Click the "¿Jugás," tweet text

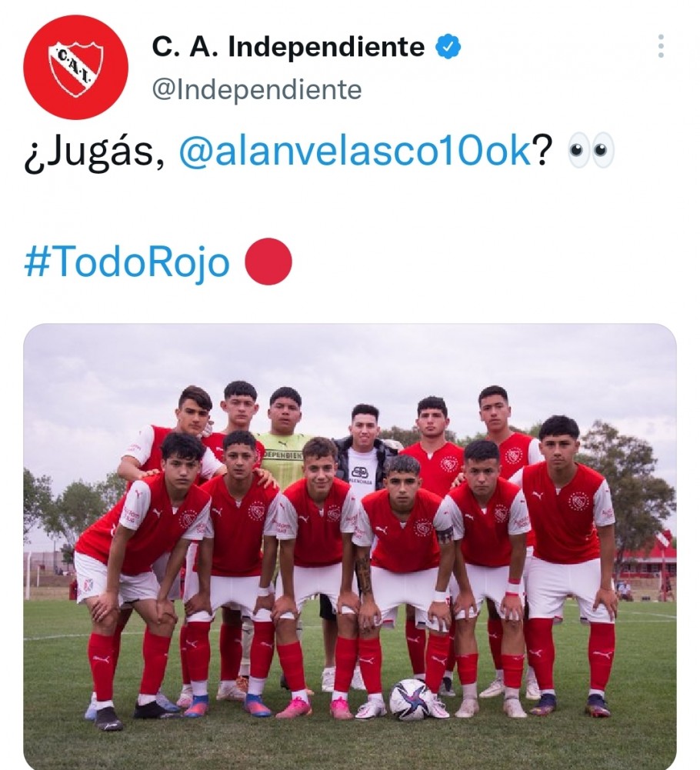95,152
